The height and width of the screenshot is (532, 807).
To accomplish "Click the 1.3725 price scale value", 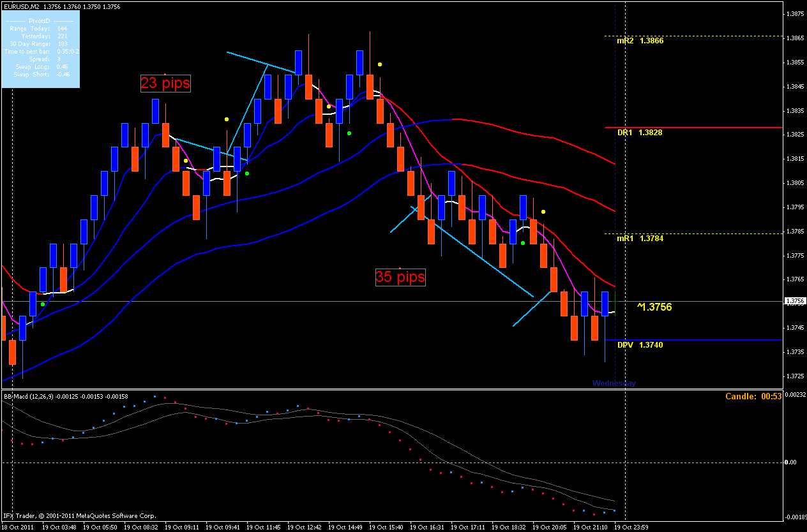I will tap(796, 376).
